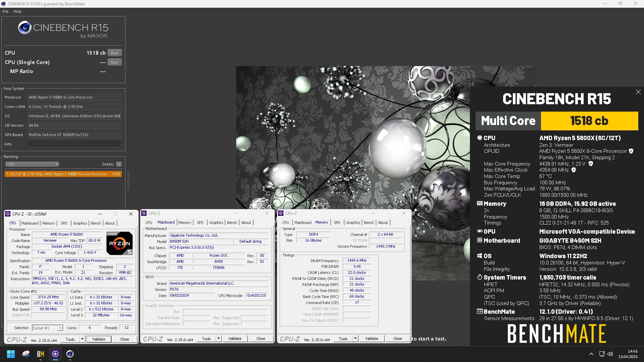Open the Socket #1 selection dropdown
This screenshot has height=362, width=644.
coord(47,328)
